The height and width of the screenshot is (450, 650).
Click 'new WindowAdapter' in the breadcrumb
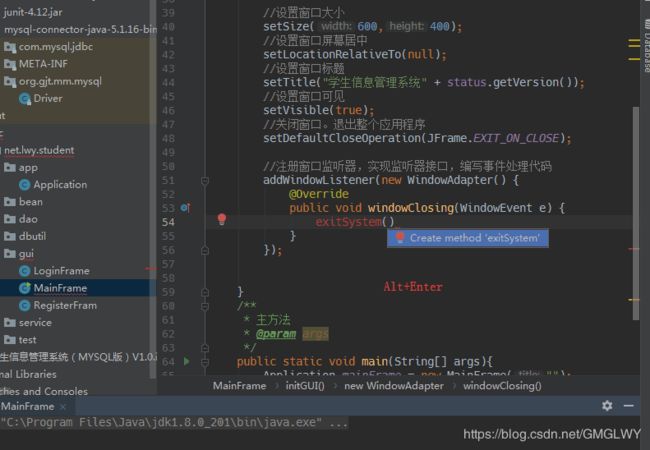[x=394, y=386]
